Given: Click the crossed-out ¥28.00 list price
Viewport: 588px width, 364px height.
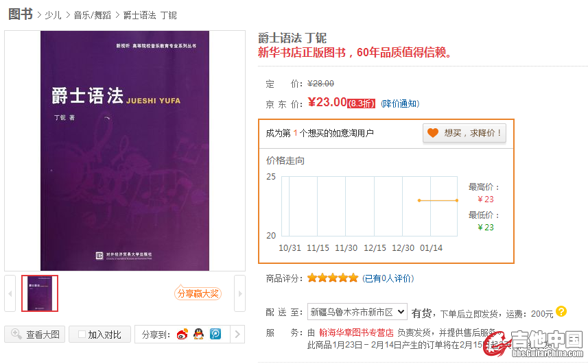Looking at the screenshot, I should (320, 84).
